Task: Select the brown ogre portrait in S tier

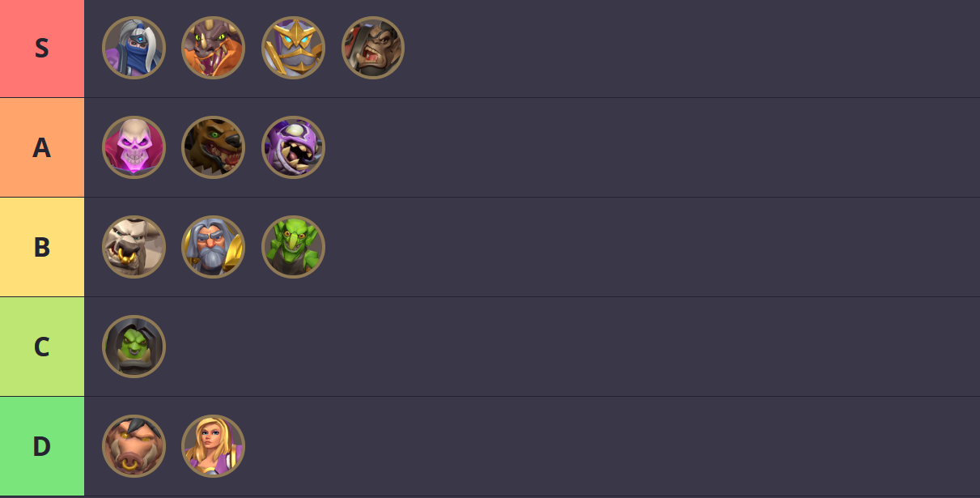Action: (x=372, y=48)
